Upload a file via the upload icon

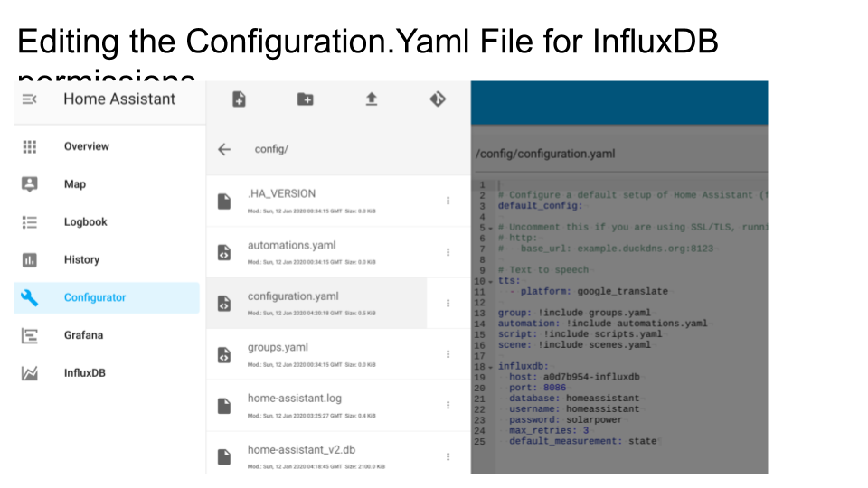372,99
